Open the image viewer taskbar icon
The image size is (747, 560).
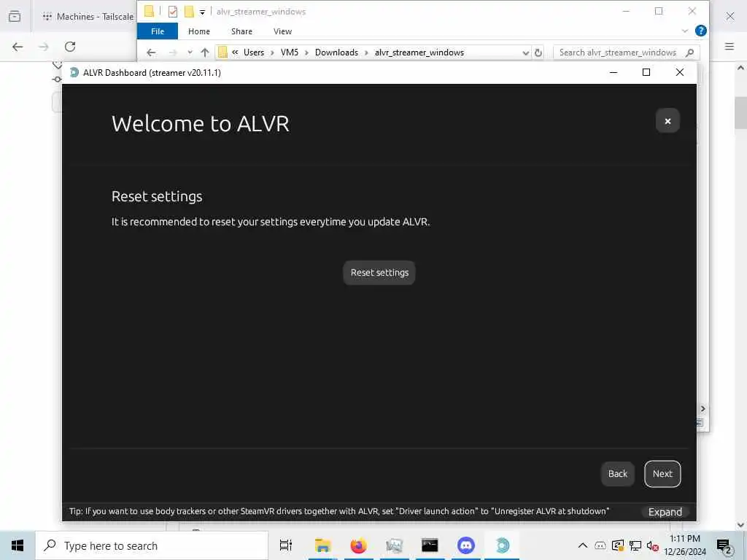pyautogui.click(x=394, y=545)
